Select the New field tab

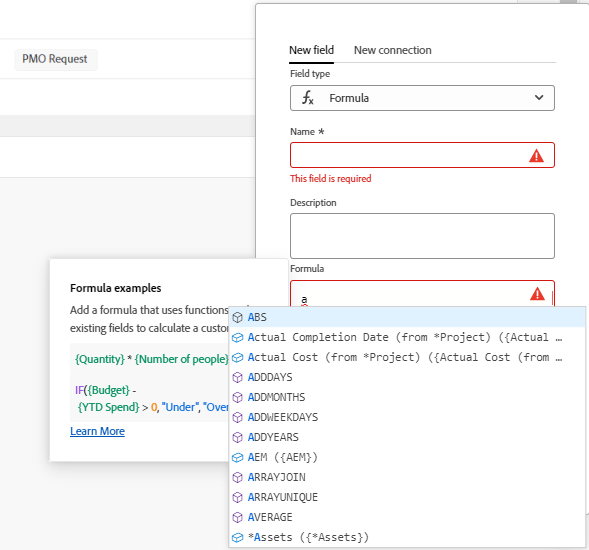coord(311,50)
